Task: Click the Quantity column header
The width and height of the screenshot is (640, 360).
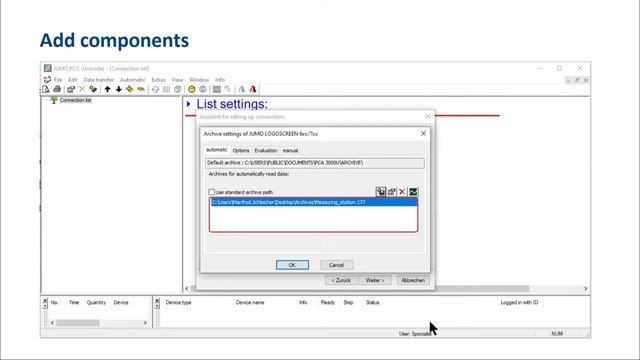Action: point(96,302)
